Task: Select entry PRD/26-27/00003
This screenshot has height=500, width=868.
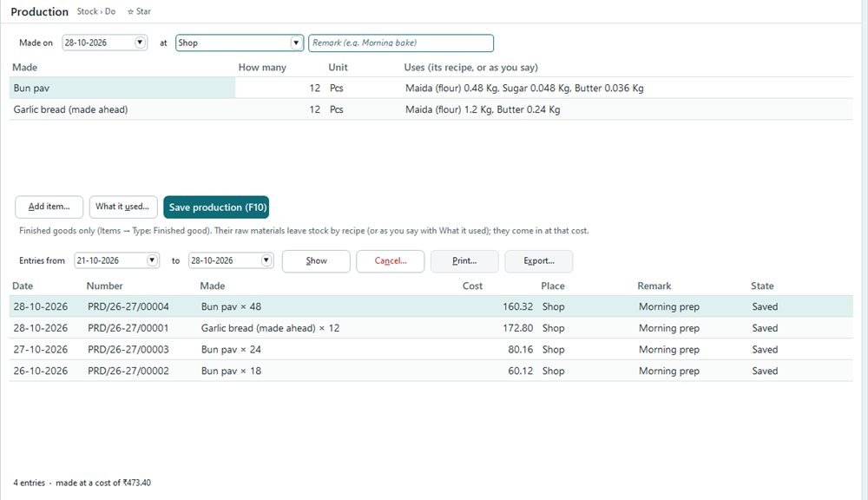Action: [431, 349]
